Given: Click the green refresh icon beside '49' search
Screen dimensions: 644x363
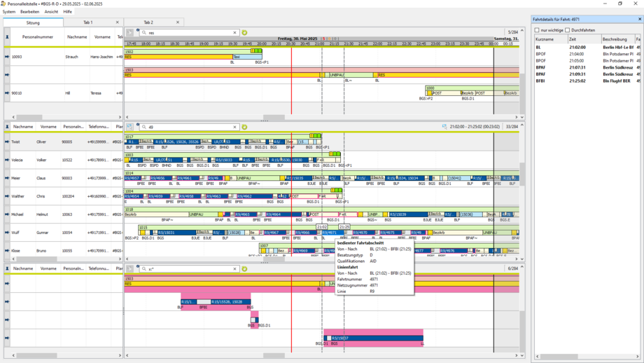Looking at the screenshot, I should click(x=244, y=128).
